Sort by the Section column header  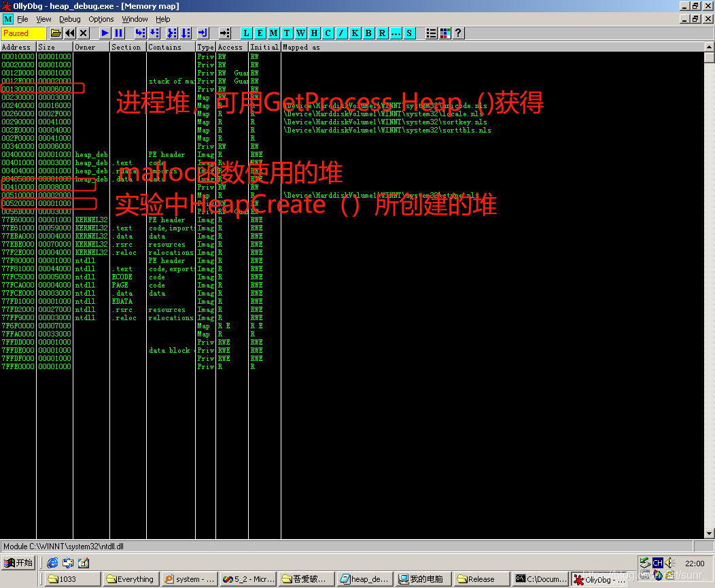tap(128, 47)
